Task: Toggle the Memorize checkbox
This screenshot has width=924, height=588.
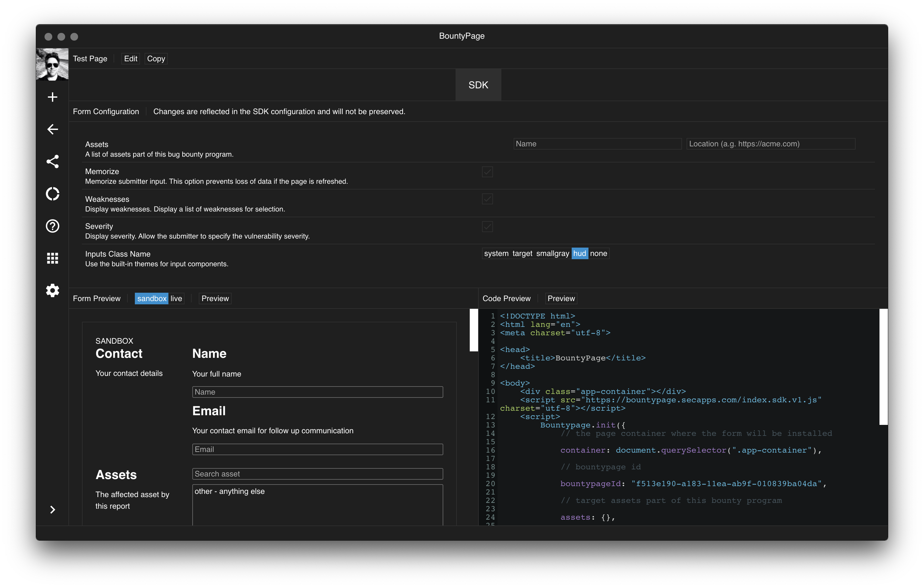Action: (x=487, y=172)
